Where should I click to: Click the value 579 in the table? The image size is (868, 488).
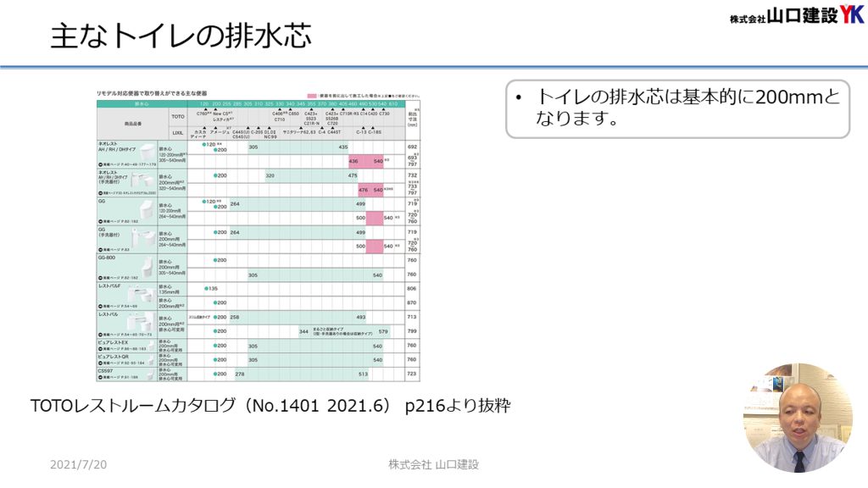[383, 332]
